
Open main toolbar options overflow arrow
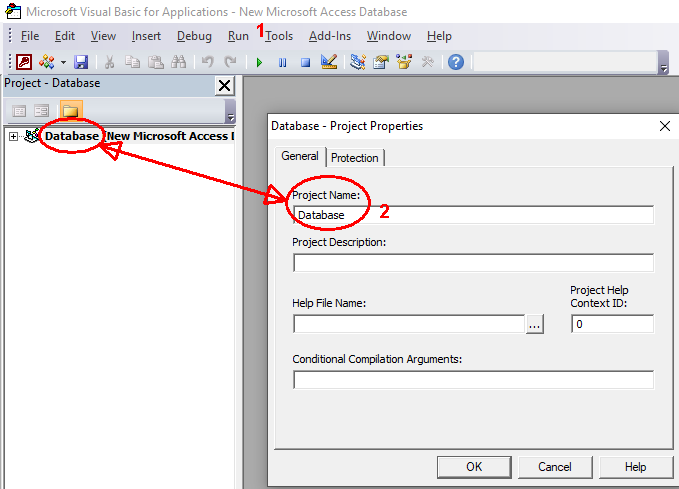[663, 63]
